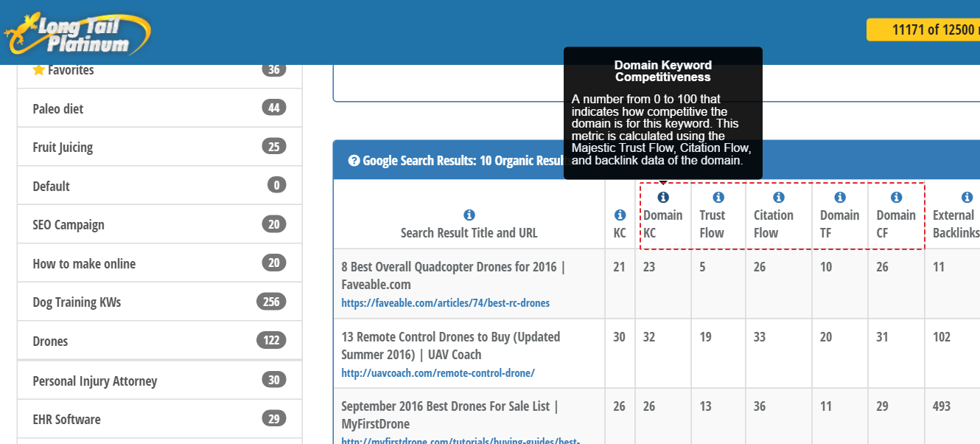Viewport: 980px width, 444px height.
Task: Click the star icon beside Favorites
Action: (38, 69)
